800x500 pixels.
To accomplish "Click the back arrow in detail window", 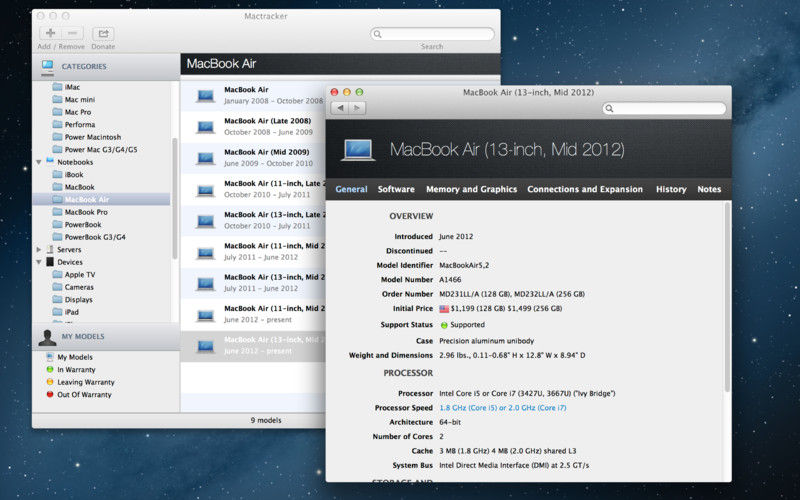I will pyautogui.click(x=340, y=108).
